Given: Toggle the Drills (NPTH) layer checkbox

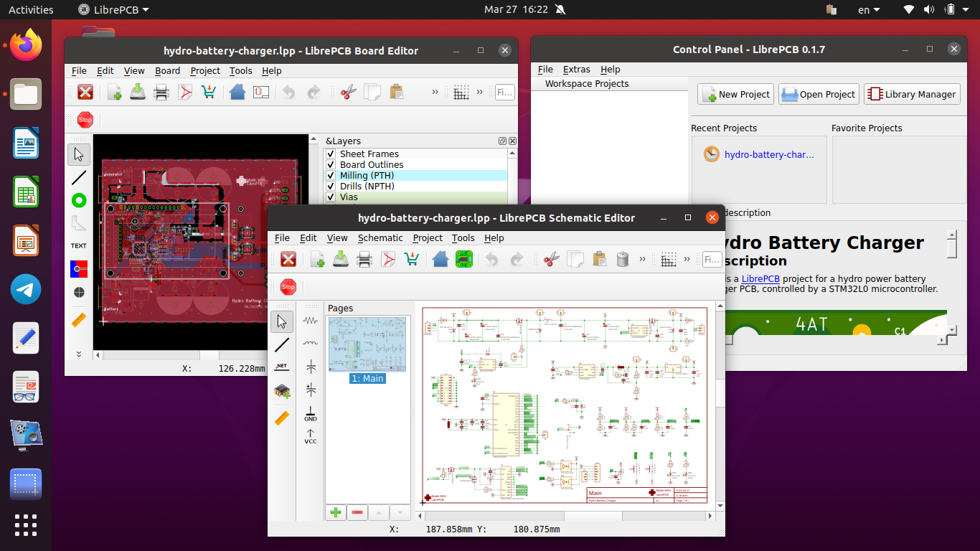Looking at the screenshot, I should pos(331,187).
